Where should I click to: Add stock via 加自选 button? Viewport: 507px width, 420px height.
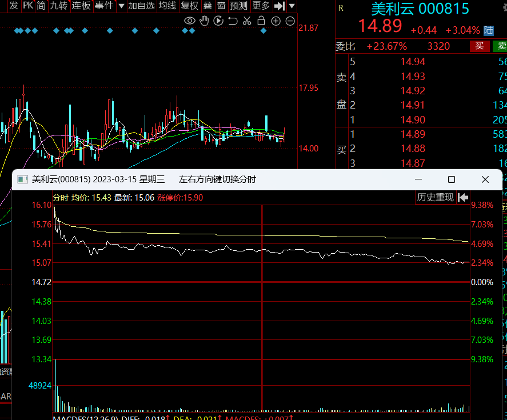[141, 6]
